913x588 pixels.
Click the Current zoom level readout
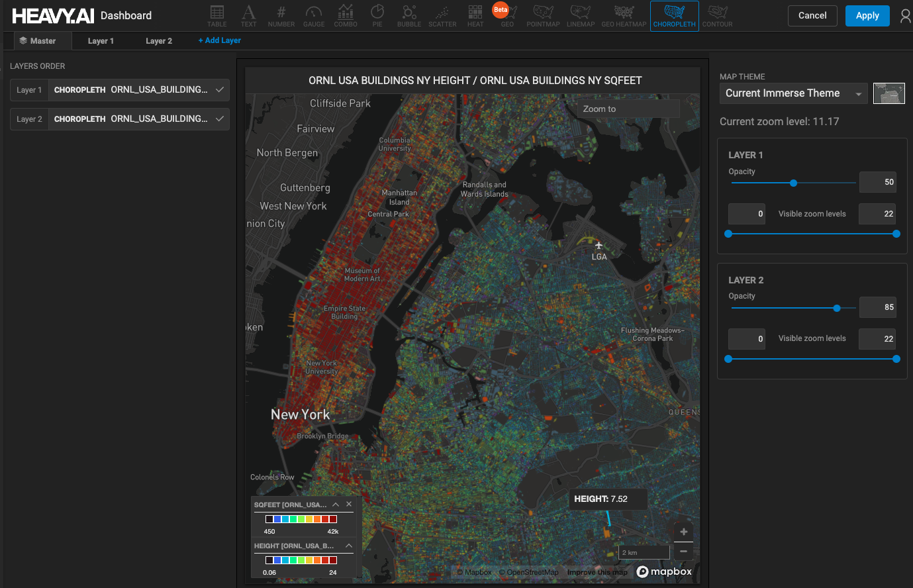point(779,122)
